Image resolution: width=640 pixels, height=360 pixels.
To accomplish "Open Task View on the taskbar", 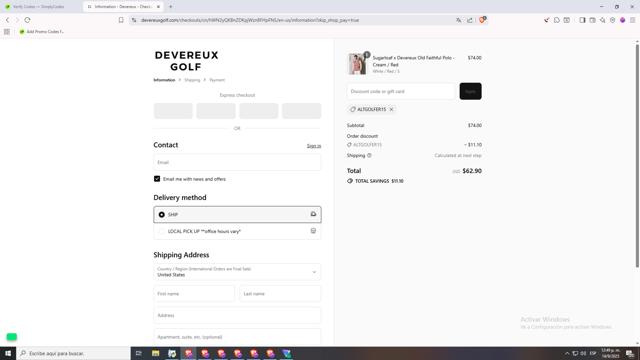I will [138, 353].
